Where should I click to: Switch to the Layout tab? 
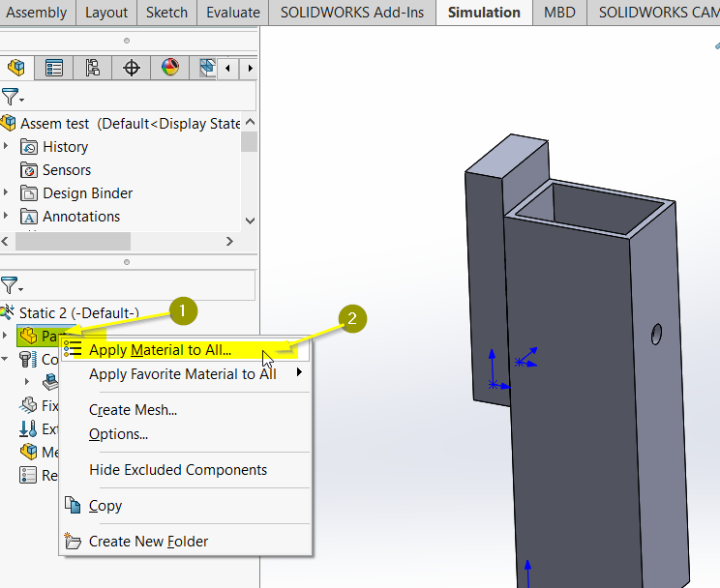106,13
